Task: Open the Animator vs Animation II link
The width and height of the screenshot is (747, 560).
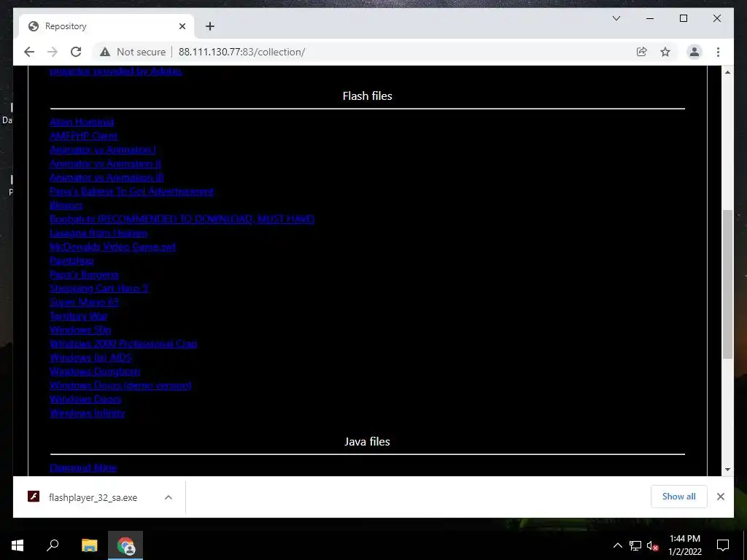Action: pyautogui.click(x=105, y=163)
